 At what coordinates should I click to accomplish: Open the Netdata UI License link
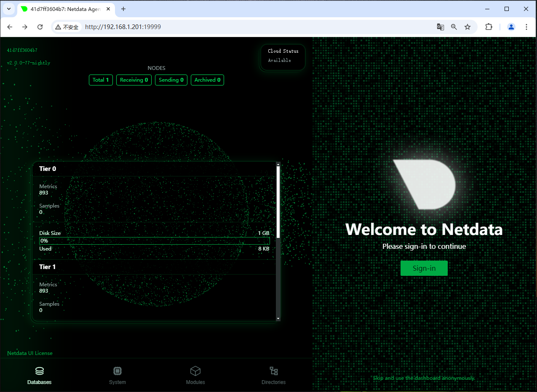(x=30, y=353)
